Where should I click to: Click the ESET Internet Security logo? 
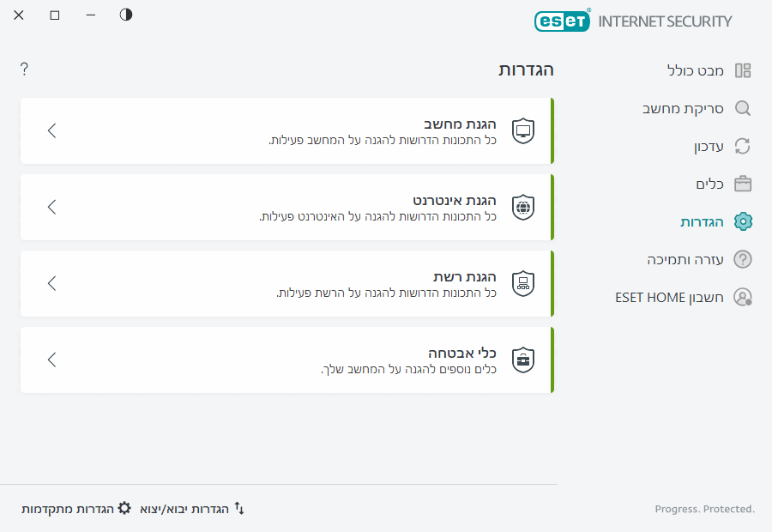coord(633,21)
